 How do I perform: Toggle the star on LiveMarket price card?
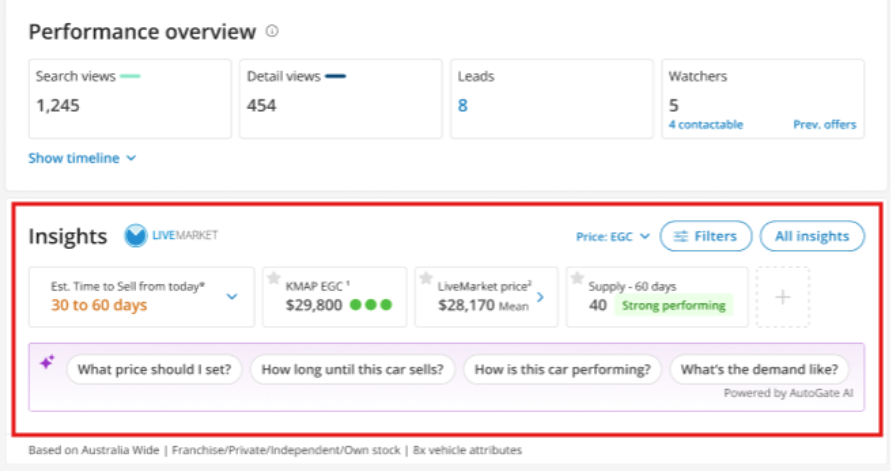pyautogui.click(x=426, y=279)
